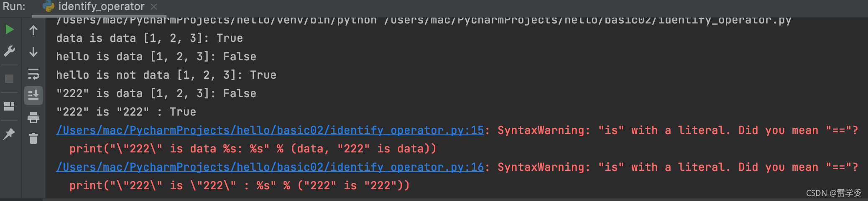
Task: Click the warning code line containing '("222" is "222")'
Action: (x=240, y=186)
